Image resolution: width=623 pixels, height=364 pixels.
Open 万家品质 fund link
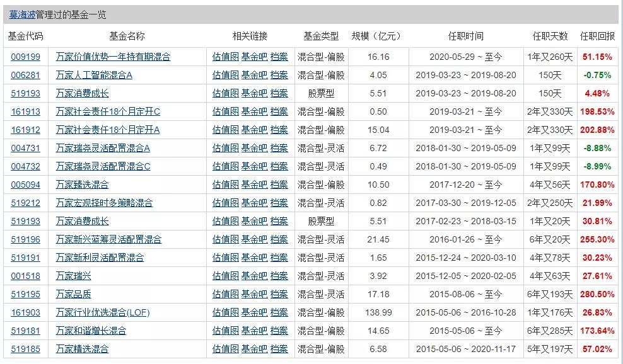click(x=74, y=294)
